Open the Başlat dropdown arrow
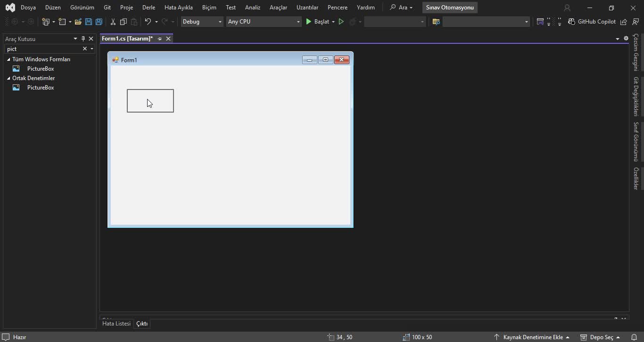Screen dimensions: 644x342 [x=333, y=22]
